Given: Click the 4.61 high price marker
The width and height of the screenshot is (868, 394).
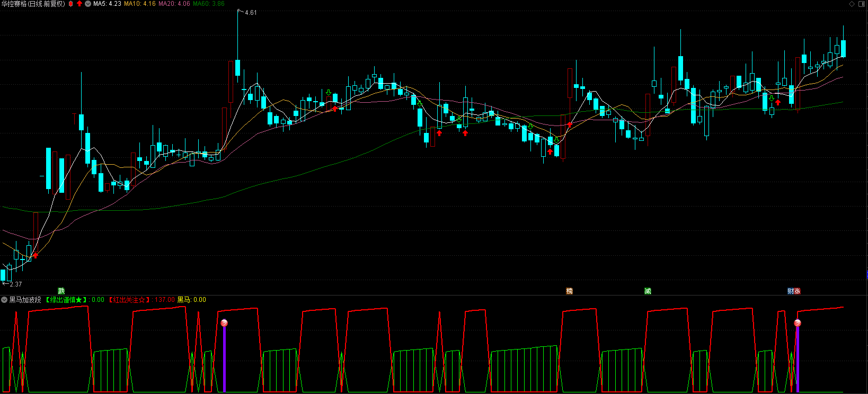Looking at the screenshot, I should point(251,13).
